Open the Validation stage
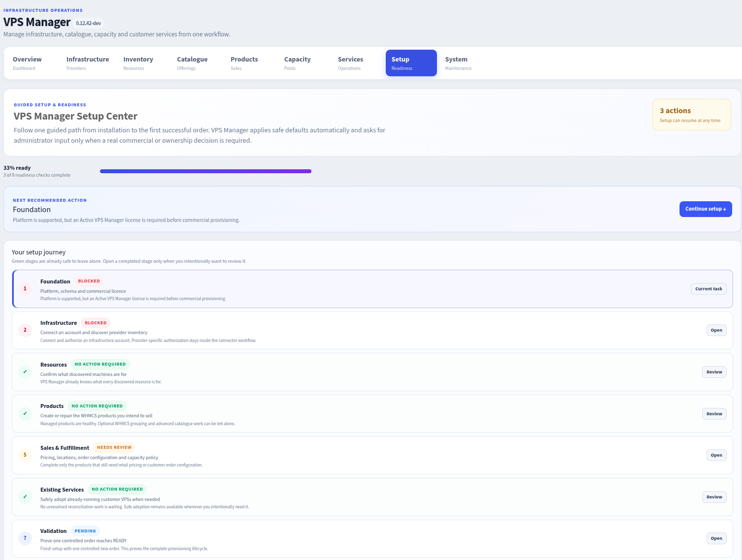 716,538
